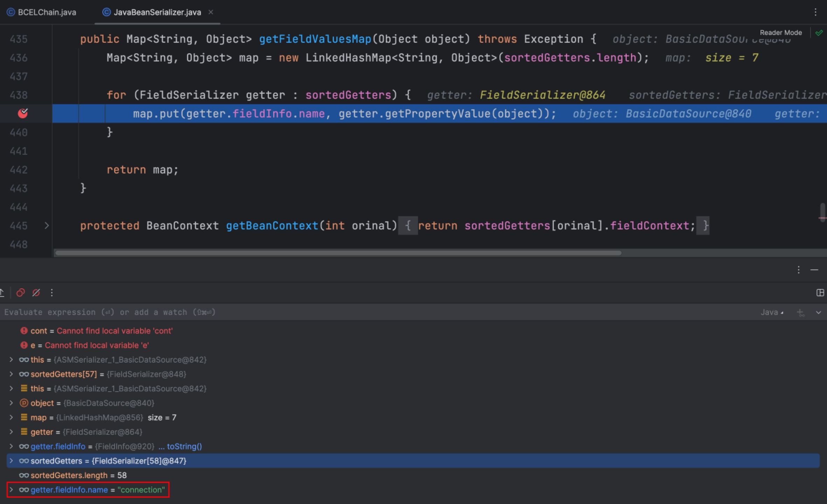Click the error icon beside 'cont'
The image size is (827, 504).
pyautogui.click(x=24, y=331)
